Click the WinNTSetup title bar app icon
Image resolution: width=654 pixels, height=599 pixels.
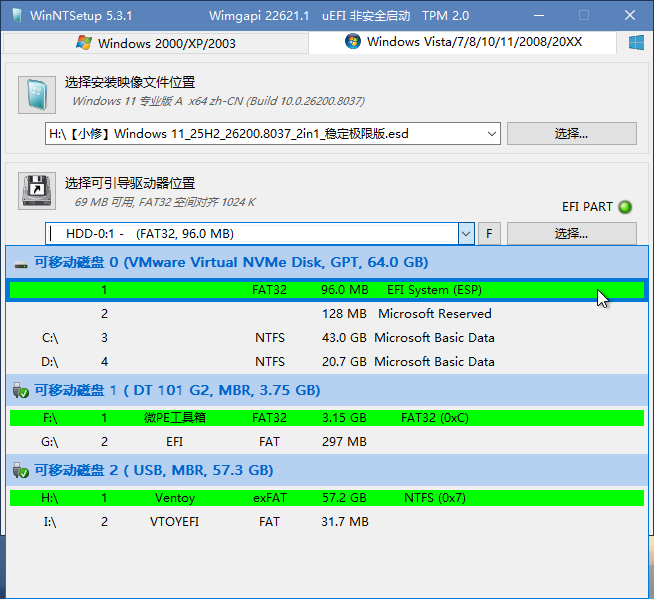[17, 16]
